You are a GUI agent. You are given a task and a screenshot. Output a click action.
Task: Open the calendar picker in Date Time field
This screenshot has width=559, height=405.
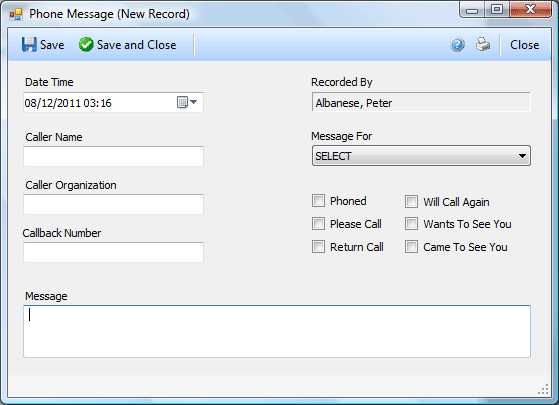[187, 102]
